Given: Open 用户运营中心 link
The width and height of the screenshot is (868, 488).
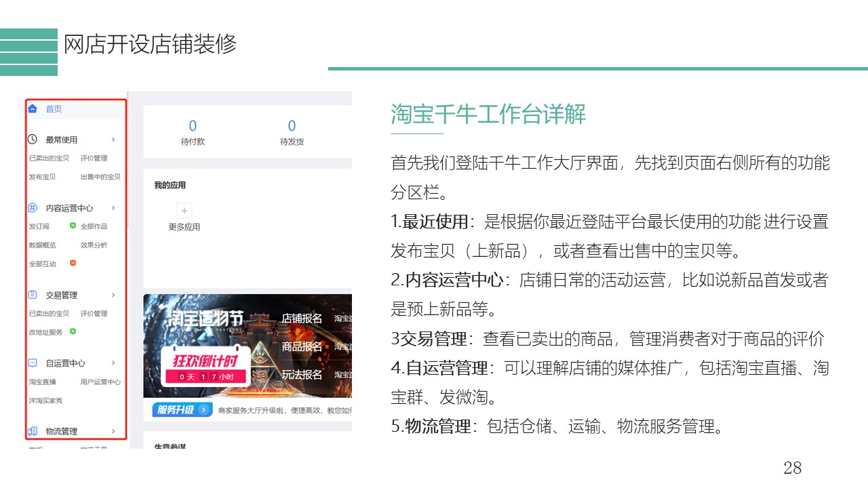Looking at the screenshot, I should (x=100, y=382).
